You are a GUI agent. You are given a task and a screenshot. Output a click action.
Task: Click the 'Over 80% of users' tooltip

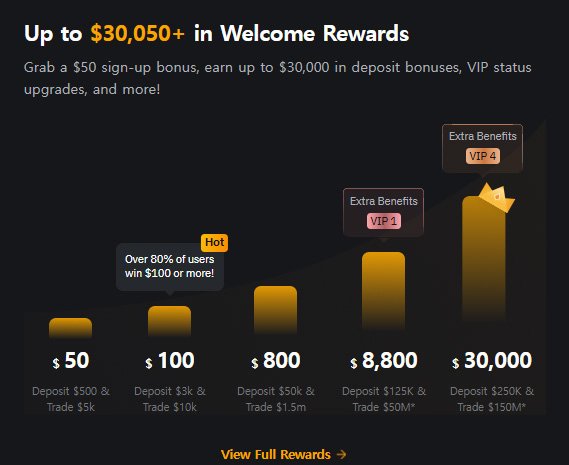tap(170, 266)
